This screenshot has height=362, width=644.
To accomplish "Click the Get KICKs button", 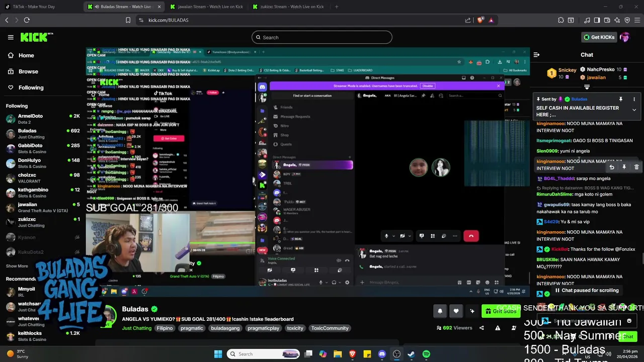I will (598, 37).
